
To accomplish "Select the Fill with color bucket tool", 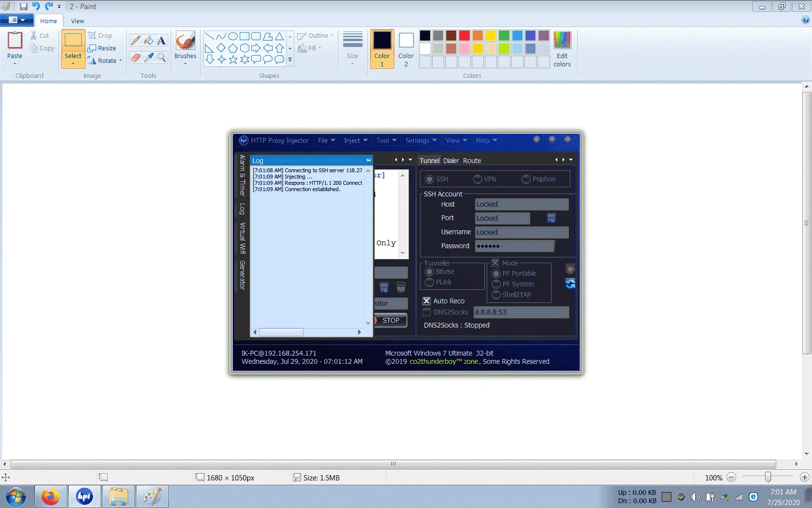I will (149, 40).
